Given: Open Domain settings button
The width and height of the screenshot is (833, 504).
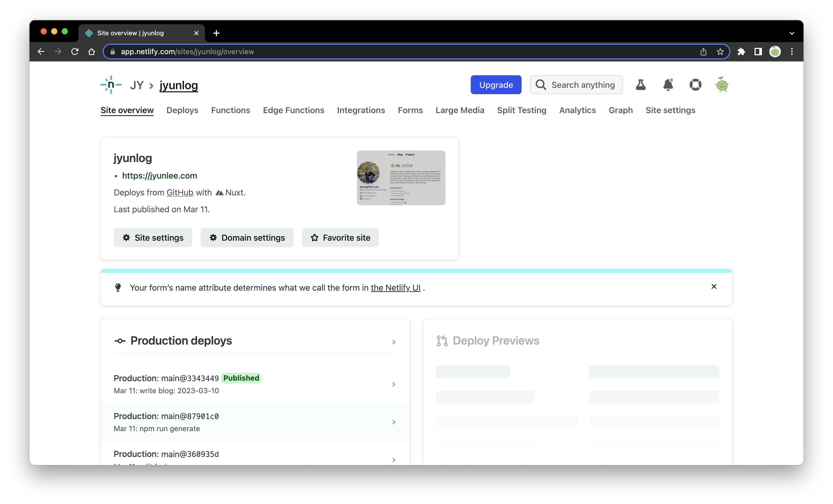Looking at the screenshot, I should pos(247,238).
